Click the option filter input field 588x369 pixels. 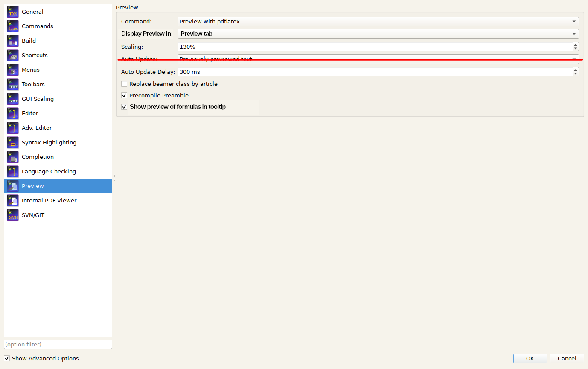click(58, 344)
